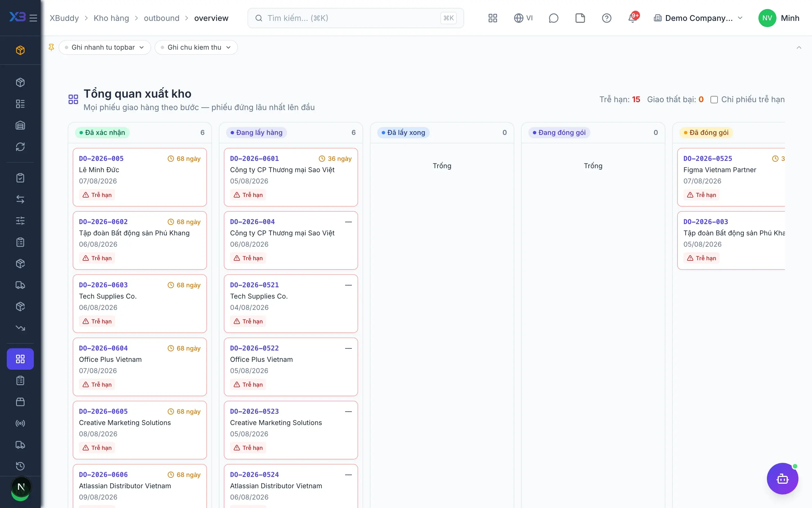Go to outbound breadcrumb

tap(162, 18)
